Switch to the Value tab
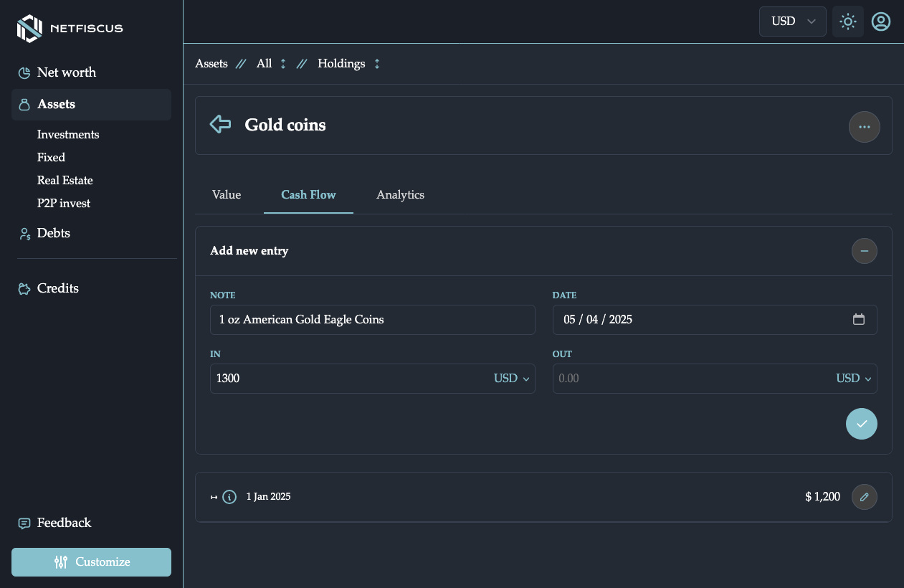The image size is (904, 588). tap(227, 194)
